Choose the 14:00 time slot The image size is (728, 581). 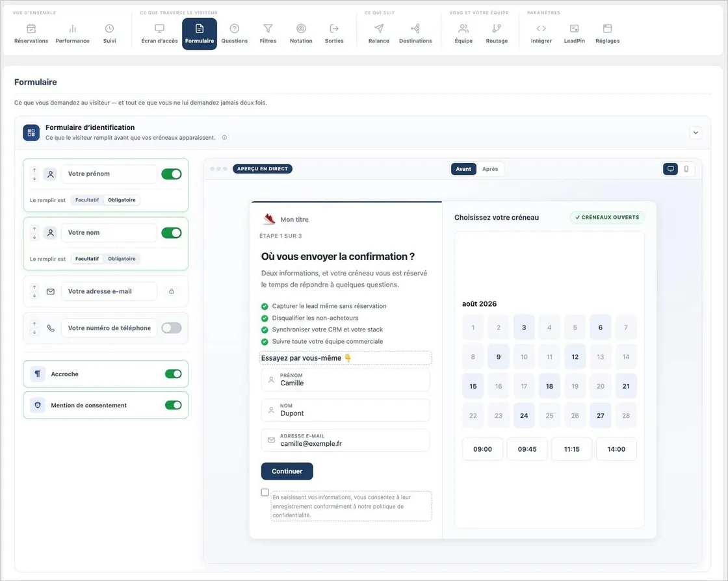pyautogui.click(x=616, y=449)
